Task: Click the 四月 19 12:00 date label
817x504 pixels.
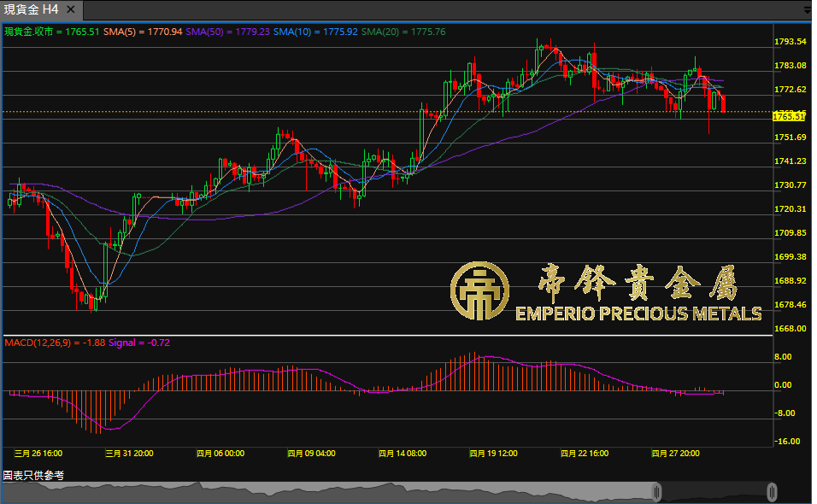Action: 493,454
